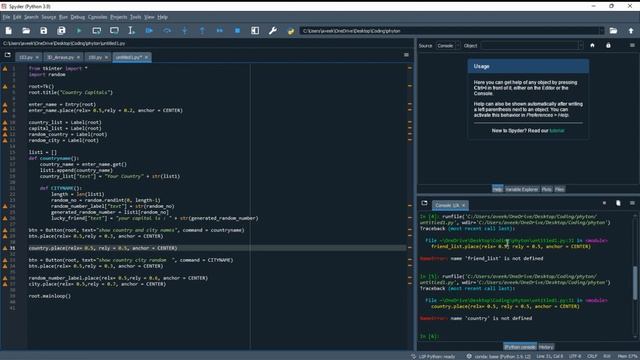Click the warning icon on line 31
640x360 pixels.
[x=5, y=248]
